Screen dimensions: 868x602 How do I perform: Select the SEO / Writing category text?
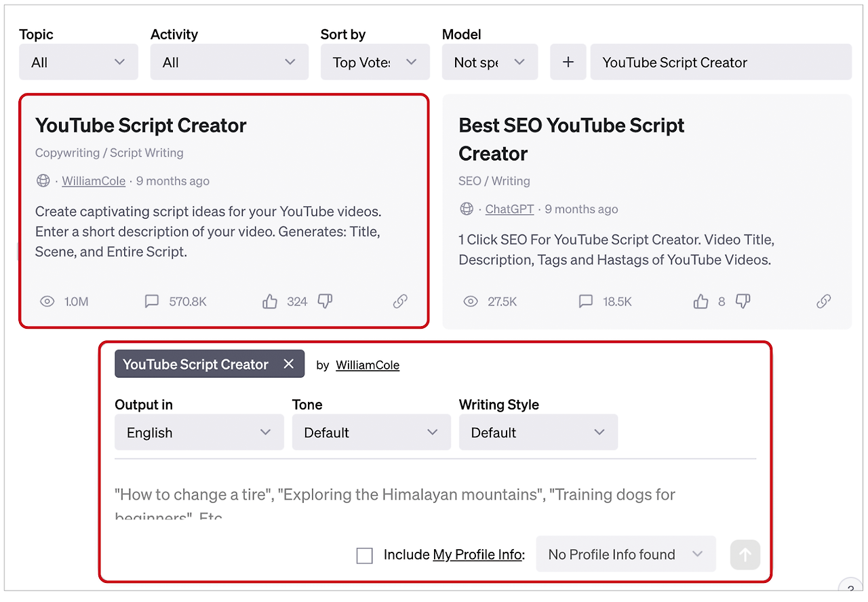(x=494, y=181)
